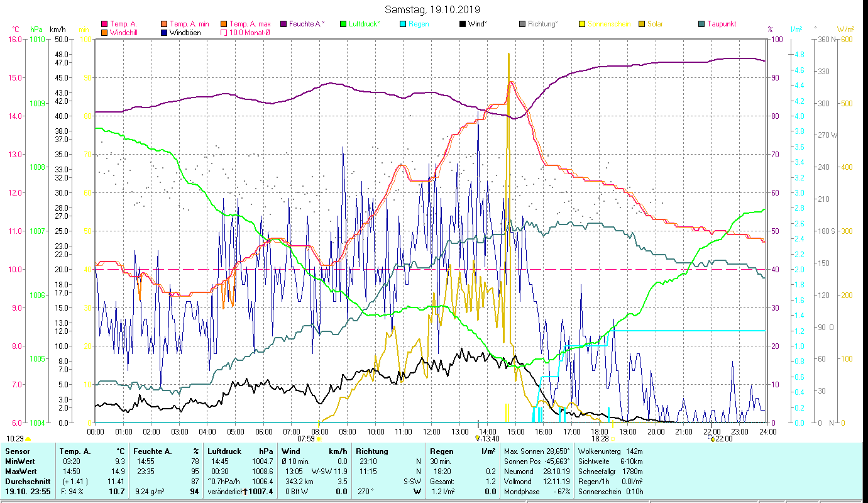Click the 'Vollmond 12.11.19' entry
The width and height of the screenshot is (868, 503).
coord(537,482)
